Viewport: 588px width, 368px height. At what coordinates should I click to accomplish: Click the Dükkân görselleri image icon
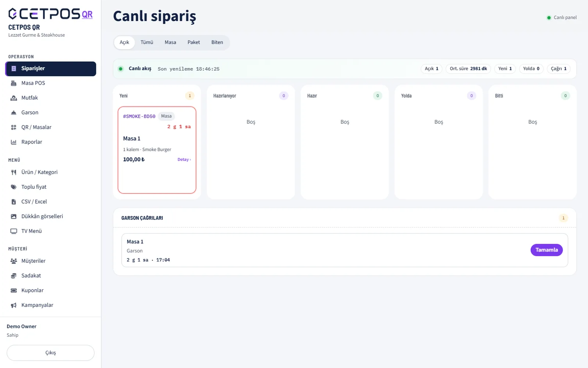tap(14, 216)
